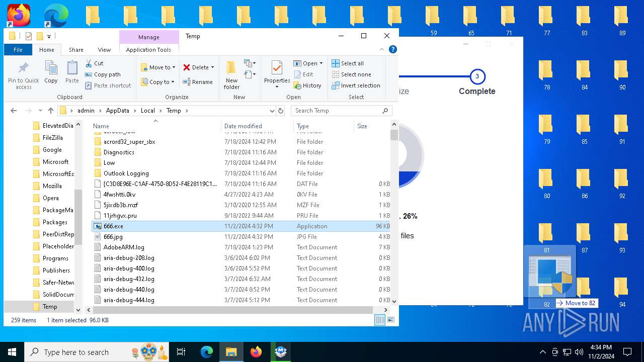Cut the selected file with the Cut button

tap(94, 63)
